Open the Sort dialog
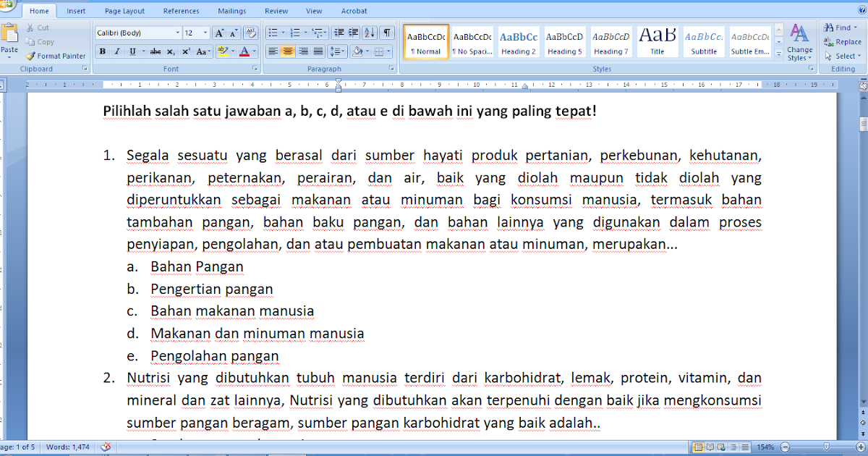 [x=368, y=33]
